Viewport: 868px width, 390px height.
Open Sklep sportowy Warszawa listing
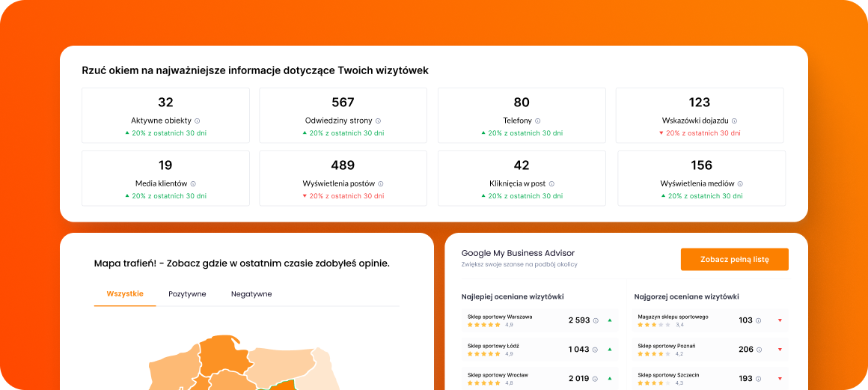(x=500, y=317)
